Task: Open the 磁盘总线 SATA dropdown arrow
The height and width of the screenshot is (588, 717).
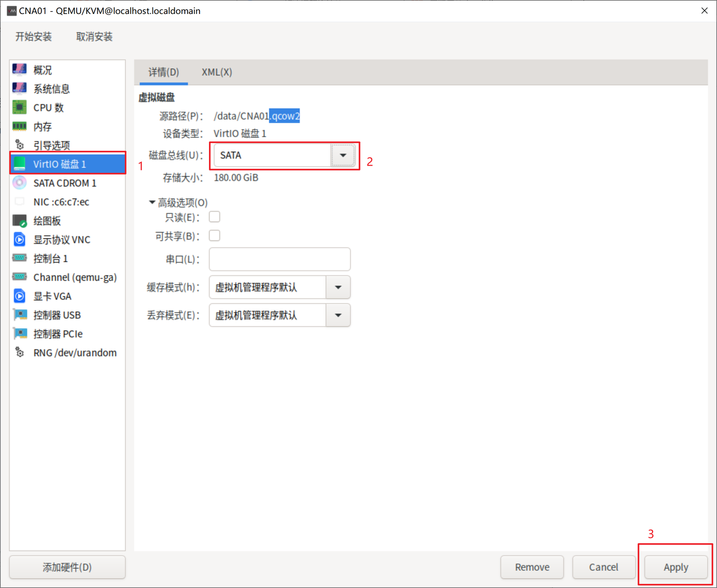Action: tap(343, 156)
